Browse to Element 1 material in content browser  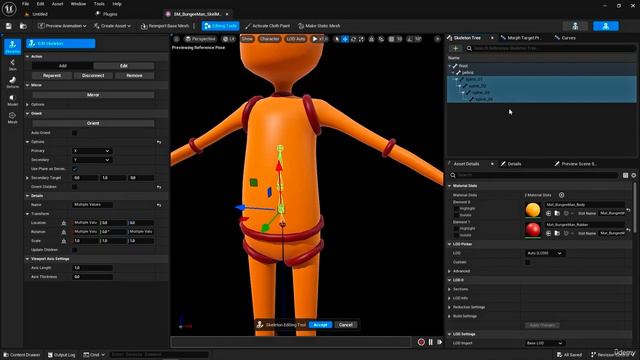coord(557,233)
